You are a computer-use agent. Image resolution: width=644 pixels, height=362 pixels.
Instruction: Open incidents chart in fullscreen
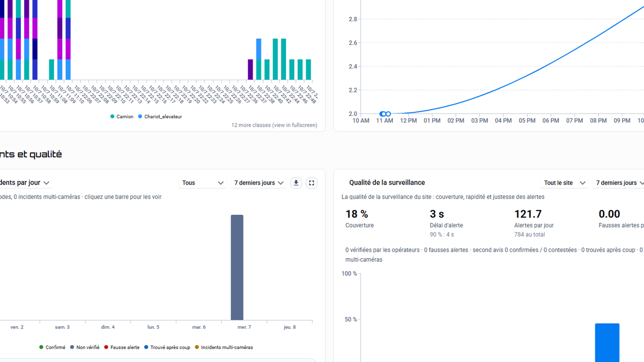pyautogui.click(x=312, y=183)
